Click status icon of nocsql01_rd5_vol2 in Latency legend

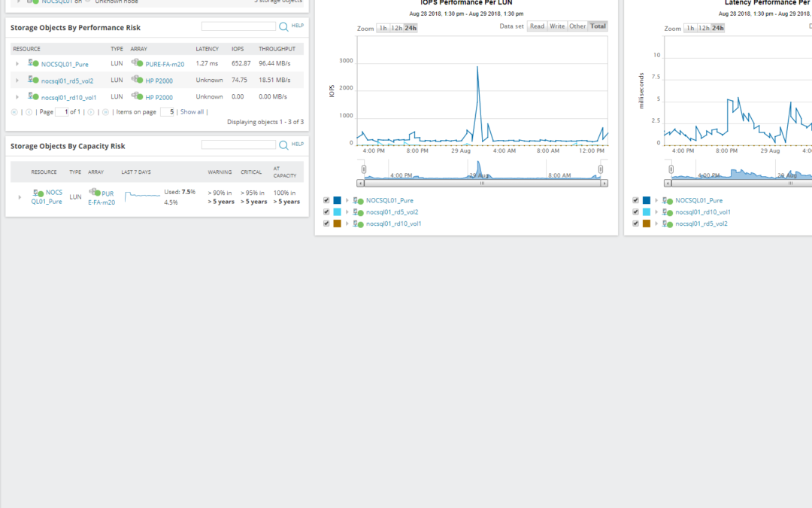668,224
